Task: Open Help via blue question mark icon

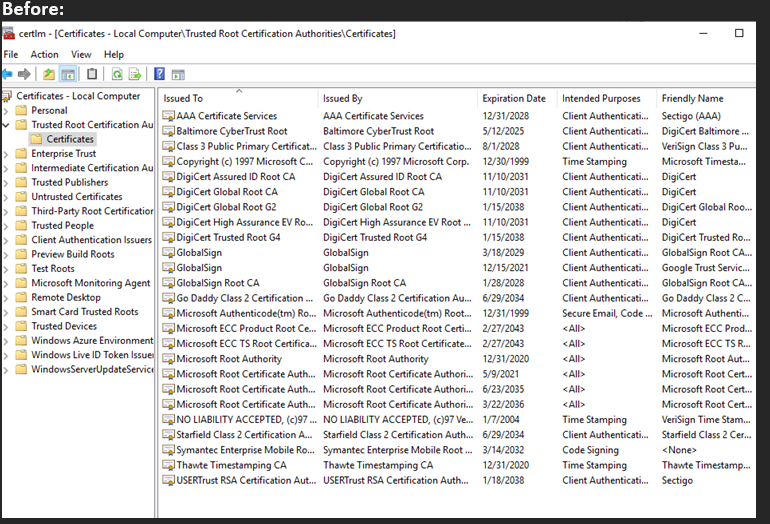Action: [159, 74]
